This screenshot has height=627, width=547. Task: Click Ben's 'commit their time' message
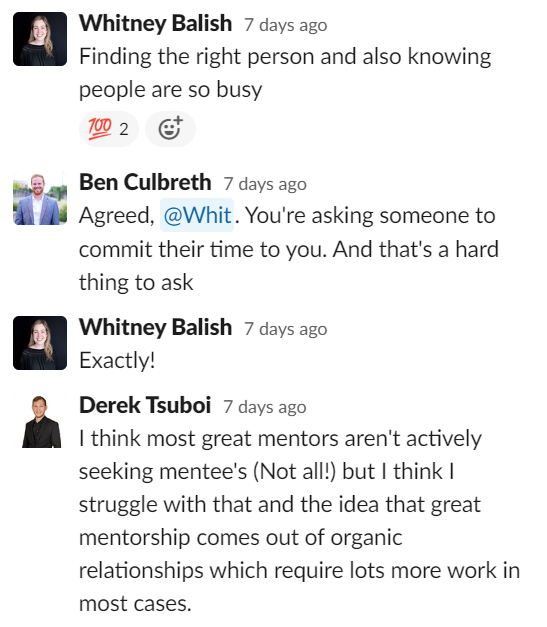[289, 249]
